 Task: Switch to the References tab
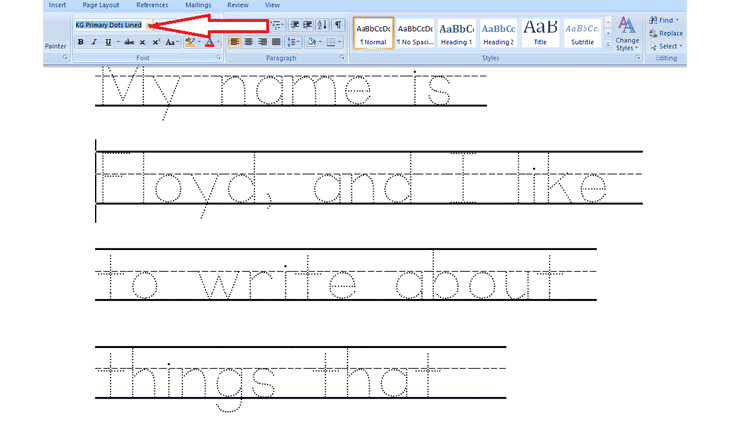(x=152, y=5)
